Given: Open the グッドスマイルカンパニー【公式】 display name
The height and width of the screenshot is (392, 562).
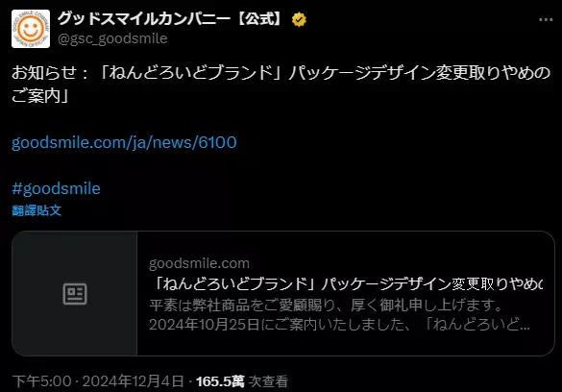Looking at the screenshot, I should click(x=171, y=18).
